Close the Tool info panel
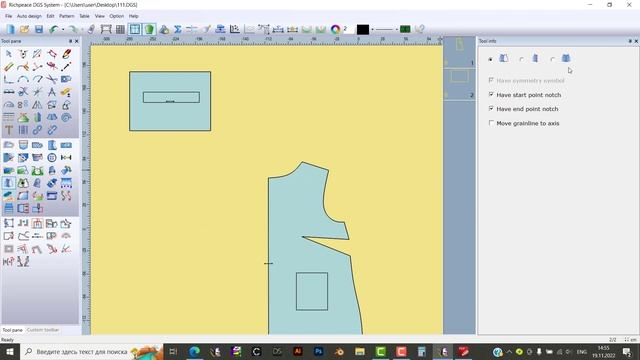Viewport: 640px width, 360px height. click(636, 41)
